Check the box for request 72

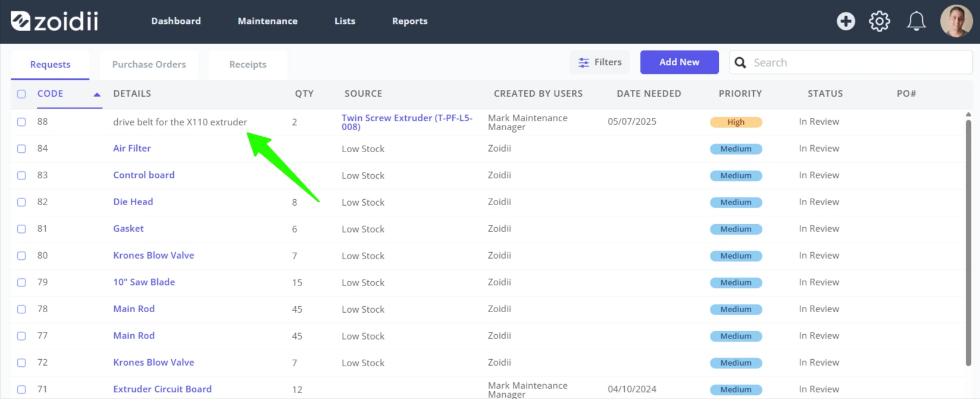pyautogui.click(x=21, y=363)
